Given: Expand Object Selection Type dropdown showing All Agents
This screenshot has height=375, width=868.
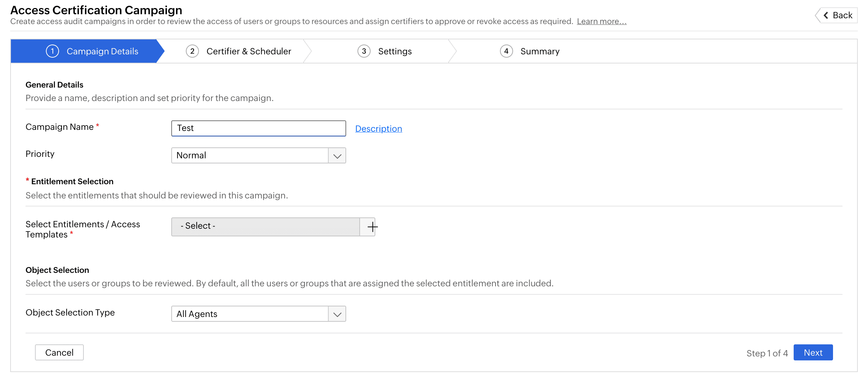Looking at the screenshot, I should click(x=258, y=314).
